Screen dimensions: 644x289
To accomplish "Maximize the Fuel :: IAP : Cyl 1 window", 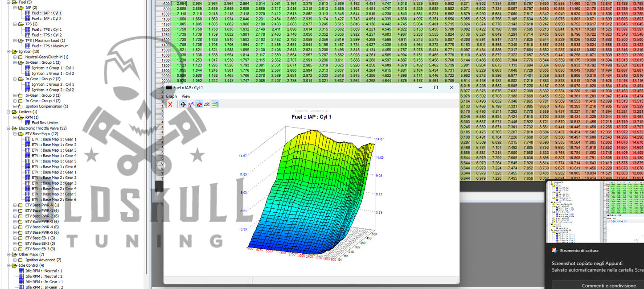I will (x=435, y=88).
